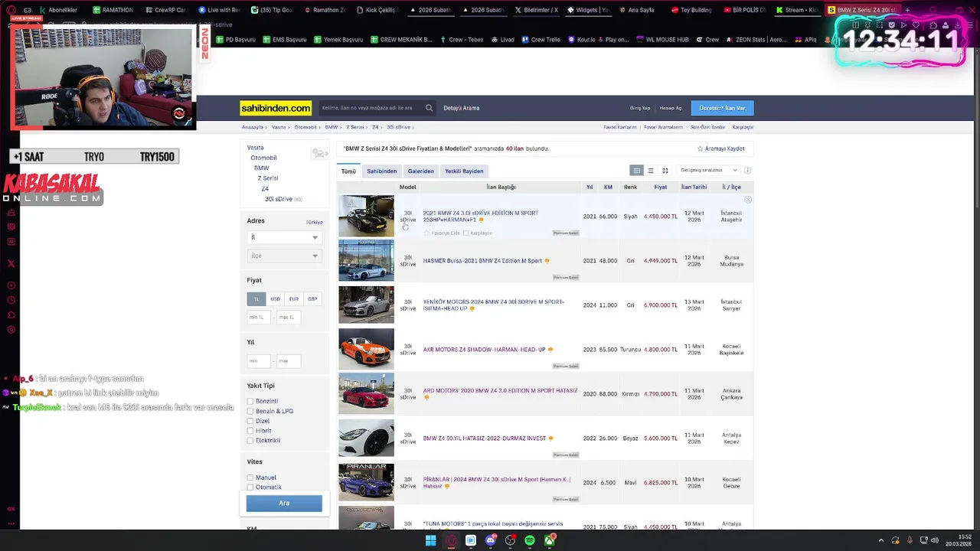Click the sort info circle icon

(x=747, y=171)
